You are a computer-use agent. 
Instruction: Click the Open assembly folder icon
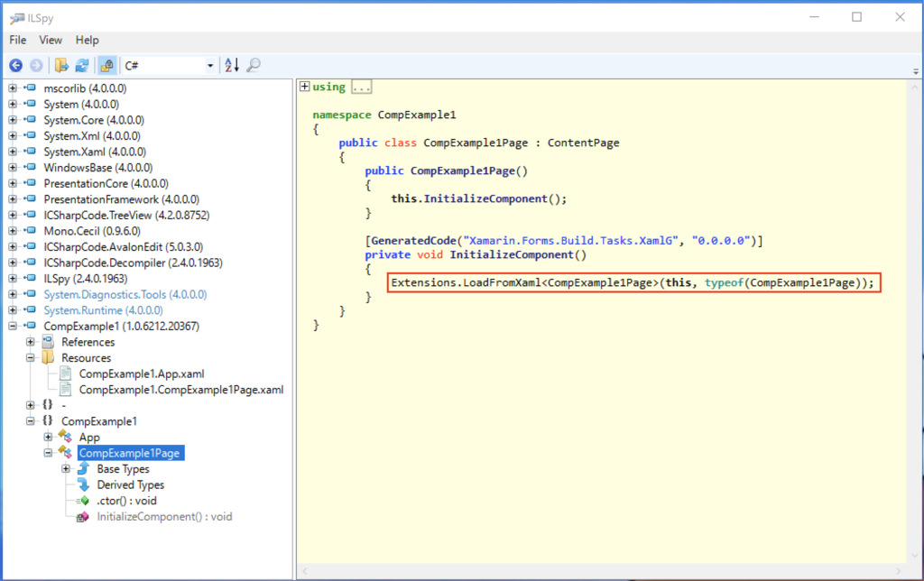pos(61,65)
